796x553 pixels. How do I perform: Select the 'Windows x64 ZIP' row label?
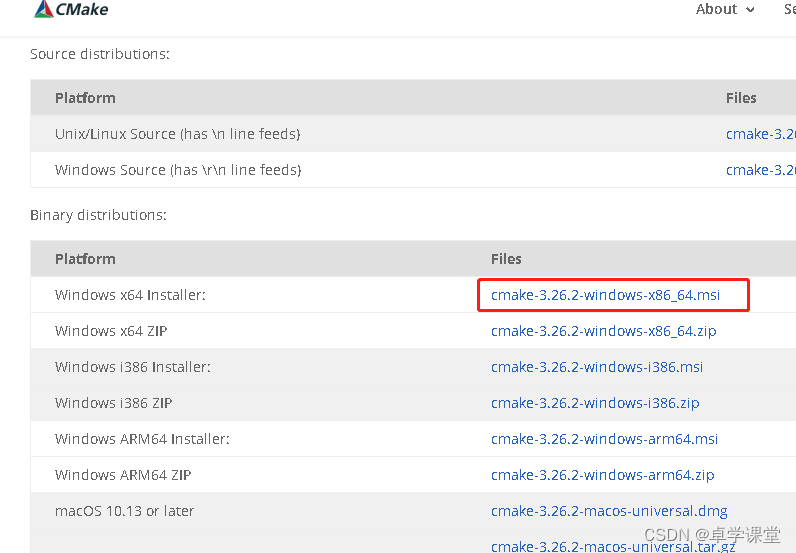point(111,331)
